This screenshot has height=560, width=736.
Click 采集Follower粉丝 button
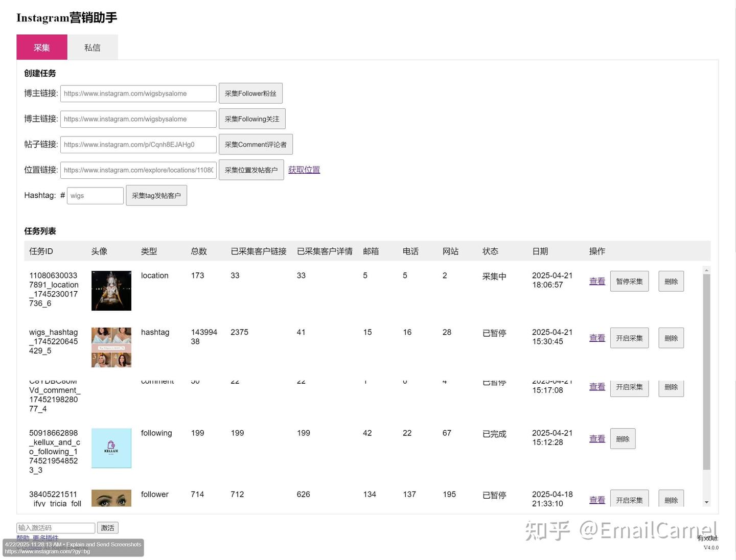pos(250,93)
